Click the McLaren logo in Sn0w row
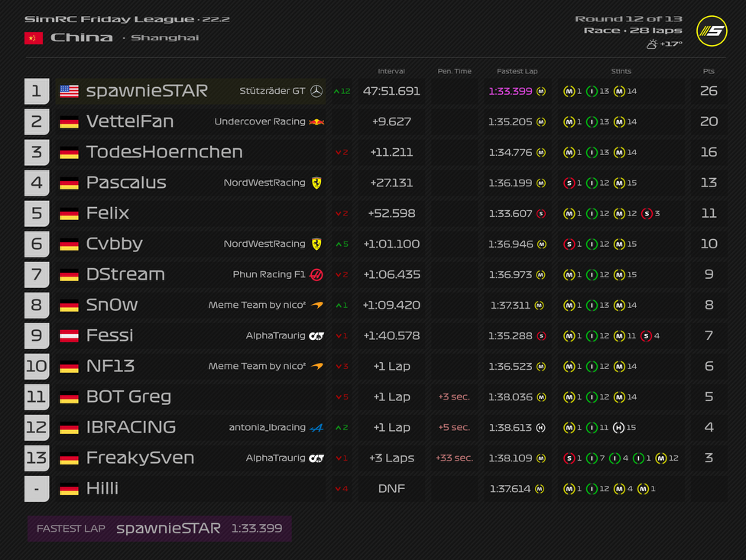The height and width of the screenshot is (560, 746). pos(316,305)
